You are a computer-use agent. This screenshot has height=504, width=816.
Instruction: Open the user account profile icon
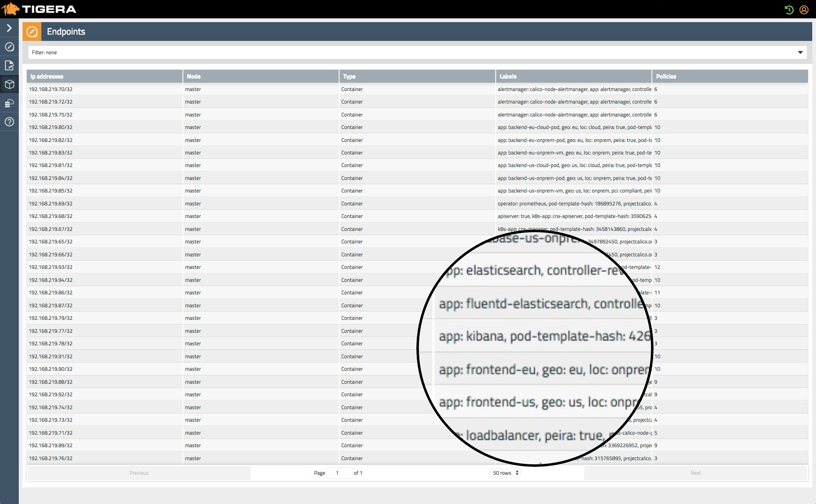[x=804, y=10]
